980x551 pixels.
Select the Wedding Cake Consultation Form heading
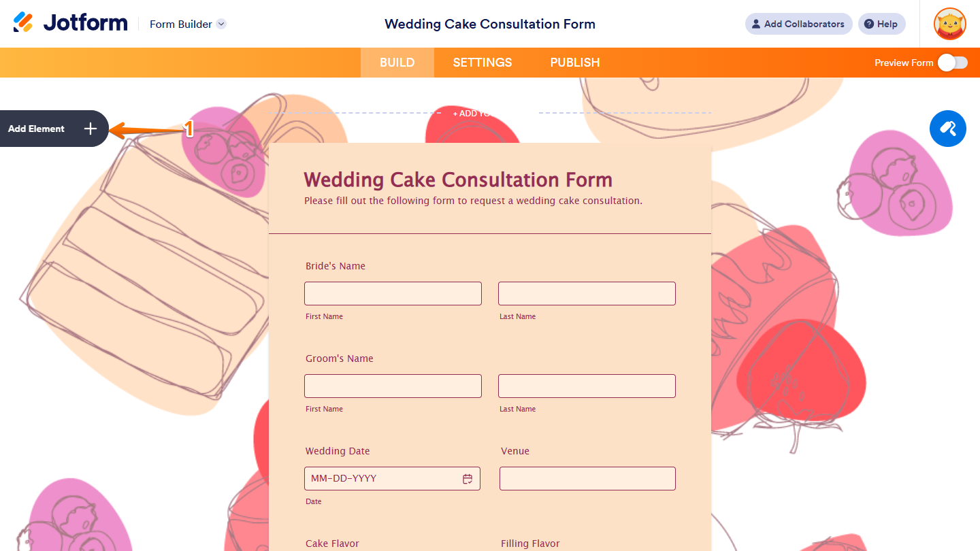[457, 179]
